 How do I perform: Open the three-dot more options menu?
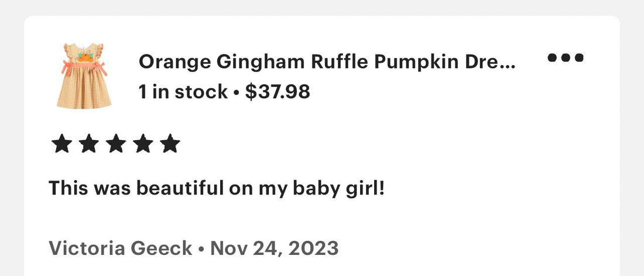coord(566,57)
